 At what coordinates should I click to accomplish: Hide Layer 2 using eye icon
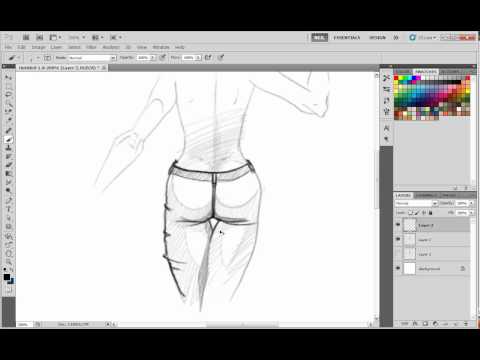pyautogui.click(x=398, y=239)
